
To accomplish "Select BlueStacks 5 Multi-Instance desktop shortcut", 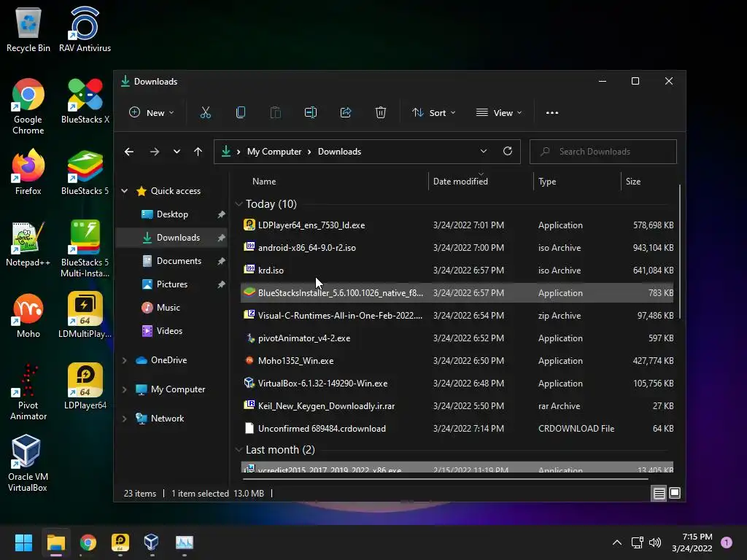I will [x=85, y=249].
